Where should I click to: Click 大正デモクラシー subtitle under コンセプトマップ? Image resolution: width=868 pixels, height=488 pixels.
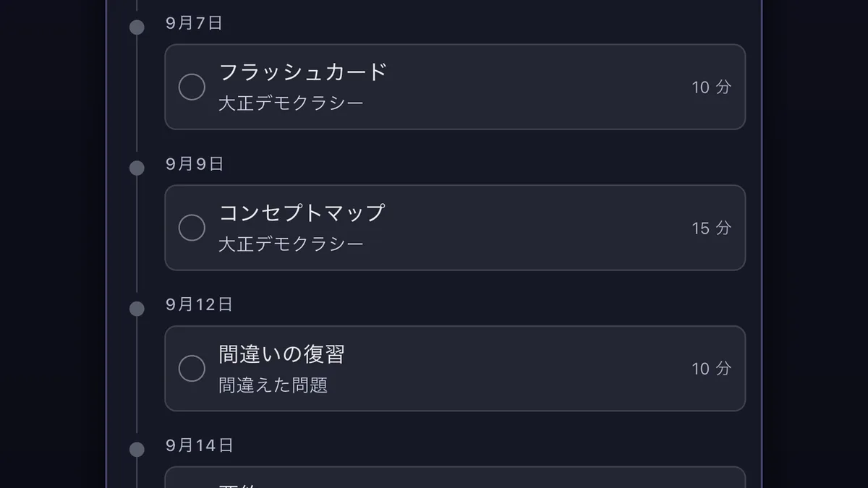291,244
